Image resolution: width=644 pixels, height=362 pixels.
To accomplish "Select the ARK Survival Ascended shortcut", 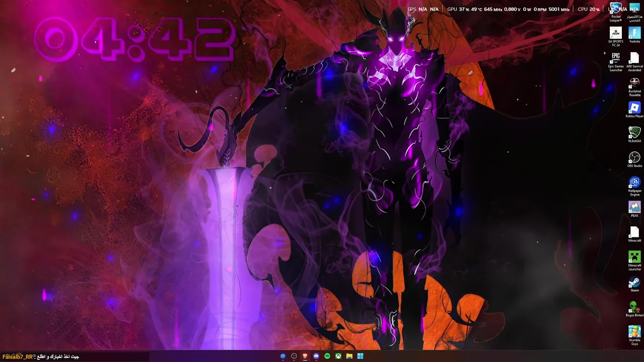I will (634, 62).
